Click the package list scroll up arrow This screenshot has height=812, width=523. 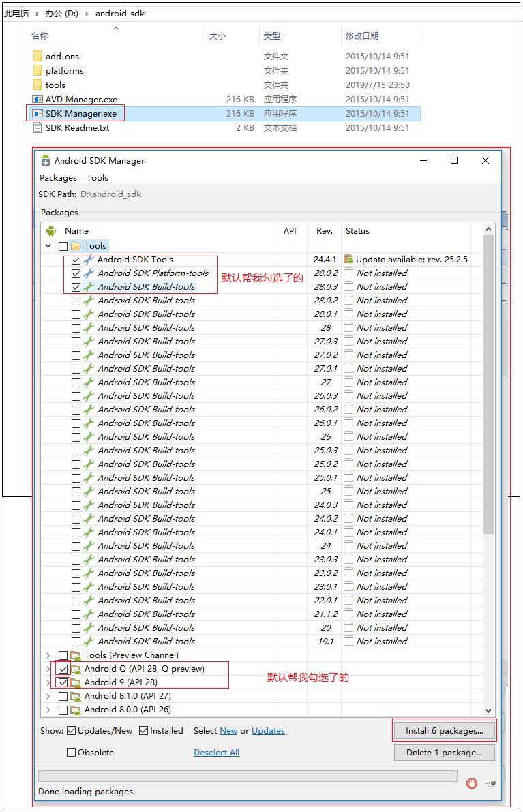tap(488, 229)
